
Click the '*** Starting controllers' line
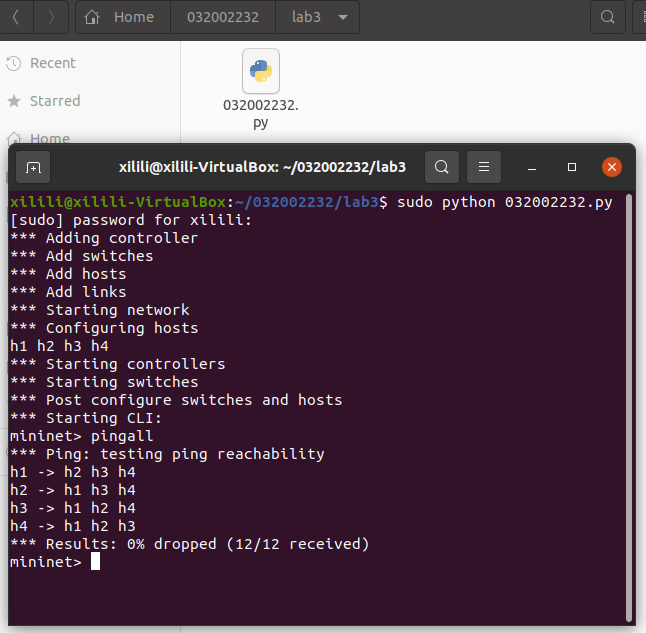point(118,364)
